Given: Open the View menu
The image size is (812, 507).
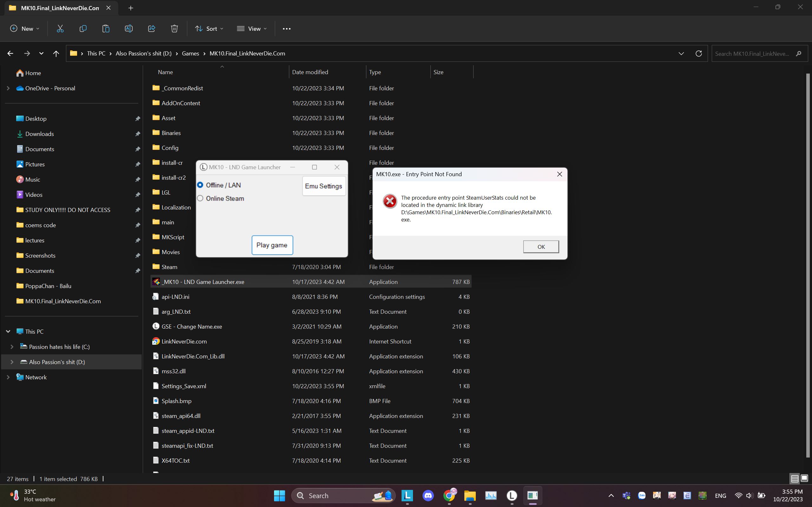Looking at the screenshot, I should tap(252, 29).
